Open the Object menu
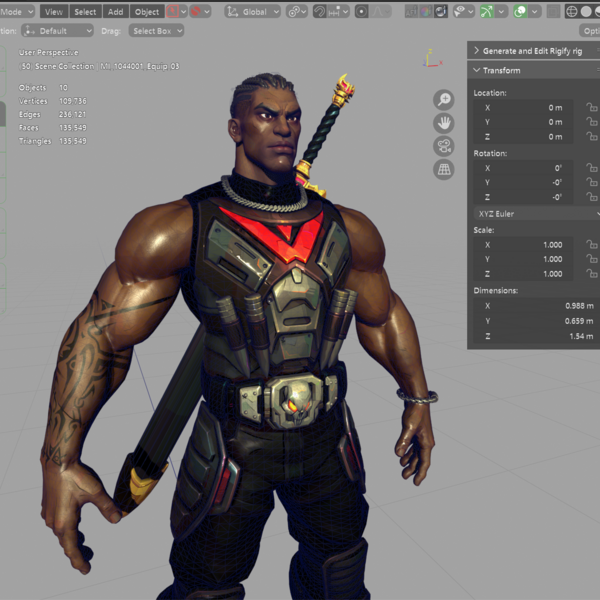 [x=147, y=12]
